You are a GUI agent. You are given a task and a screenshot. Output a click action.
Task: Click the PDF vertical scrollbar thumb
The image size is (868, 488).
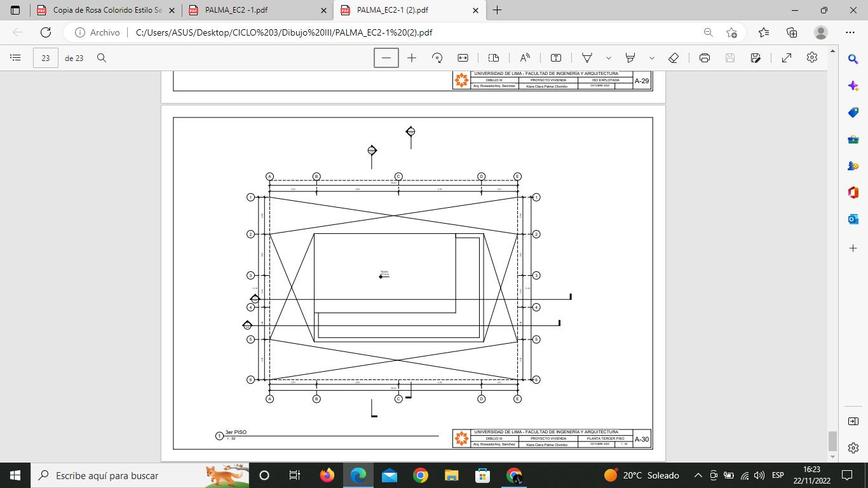tap(832, 440)
